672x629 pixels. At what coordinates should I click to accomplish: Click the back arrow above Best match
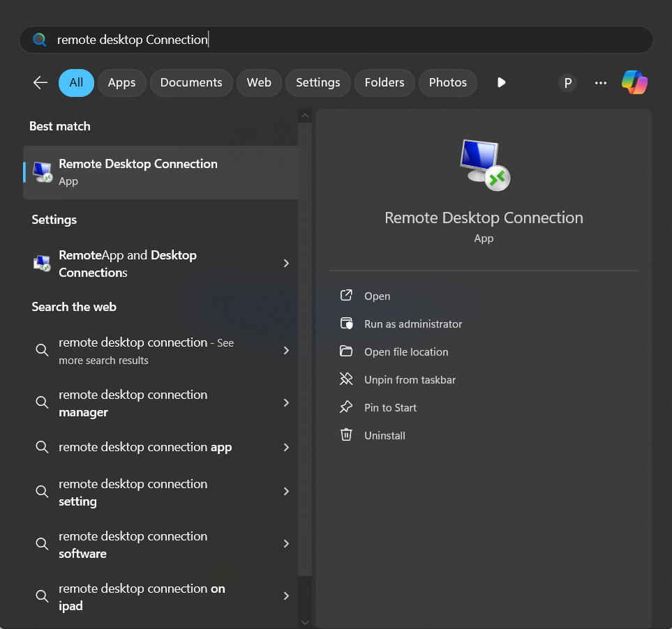(40, 82)
